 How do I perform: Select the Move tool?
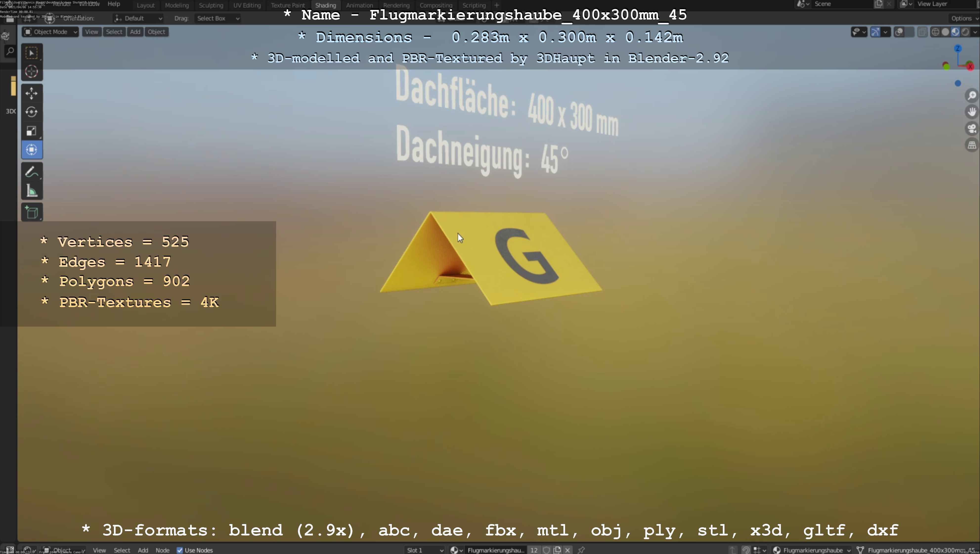(x=32, y=93)
